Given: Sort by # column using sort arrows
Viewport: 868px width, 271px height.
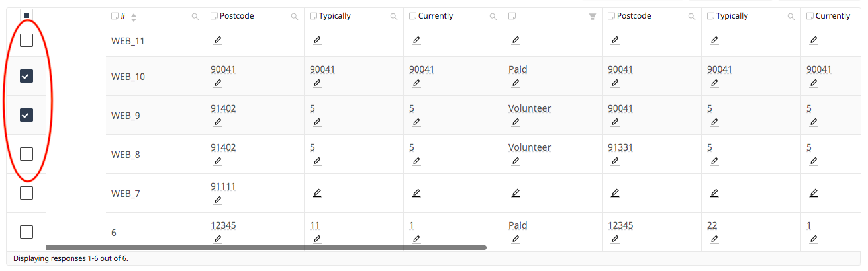Looking at the screenshot, I should (x=134, y=17).
